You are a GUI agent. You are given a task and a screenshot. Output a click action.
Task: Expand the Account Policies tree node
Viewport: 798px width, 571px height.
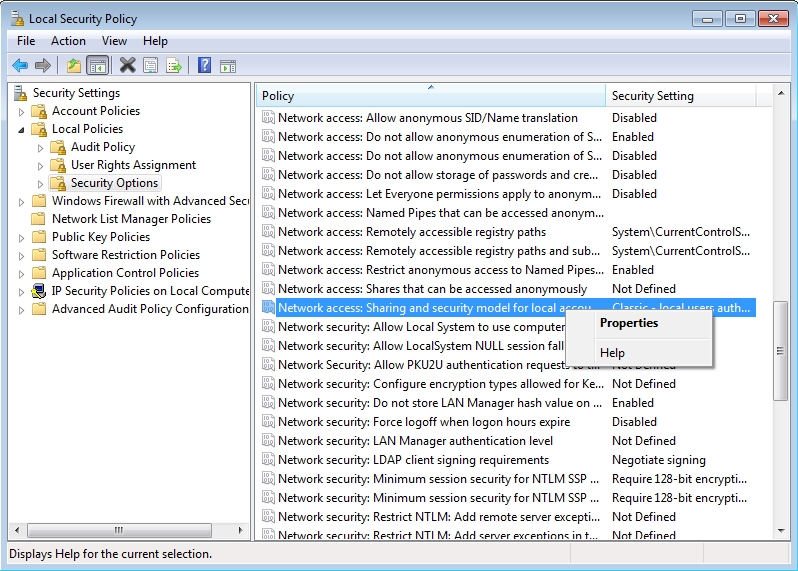click(22, 111)
